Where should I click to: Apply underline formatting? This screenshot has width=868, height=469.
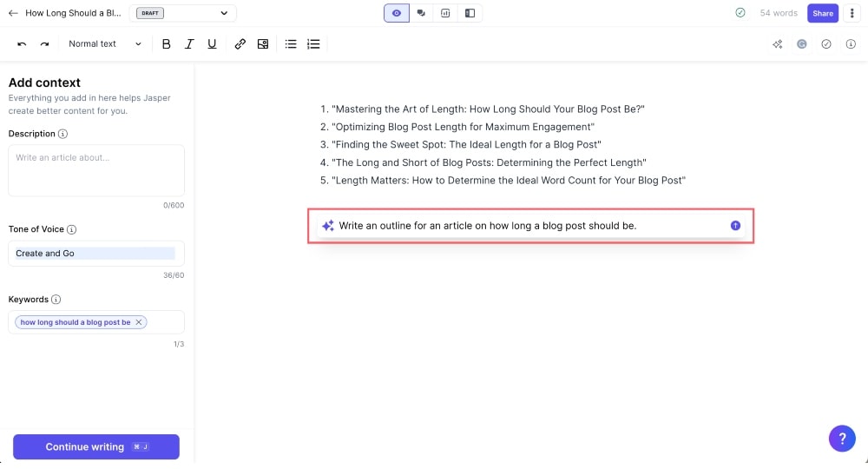click(212, 44)
